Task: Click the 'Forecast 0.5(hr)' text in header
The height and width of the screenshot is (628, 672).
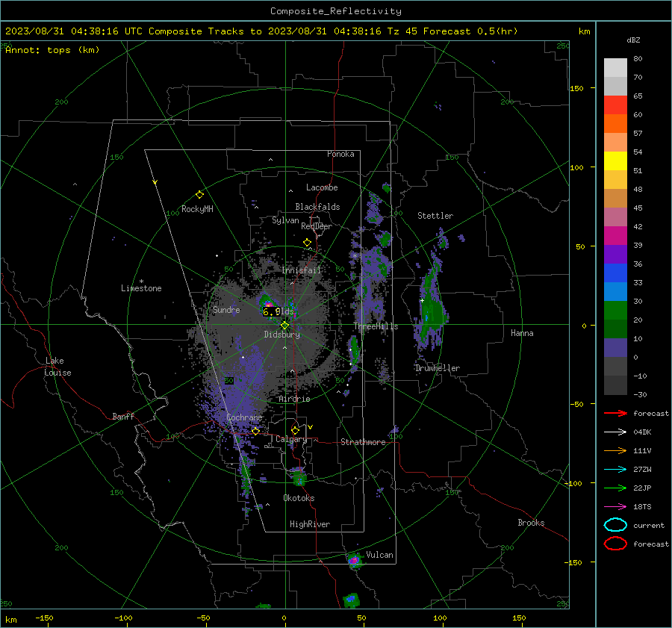Action: [470, 31]
